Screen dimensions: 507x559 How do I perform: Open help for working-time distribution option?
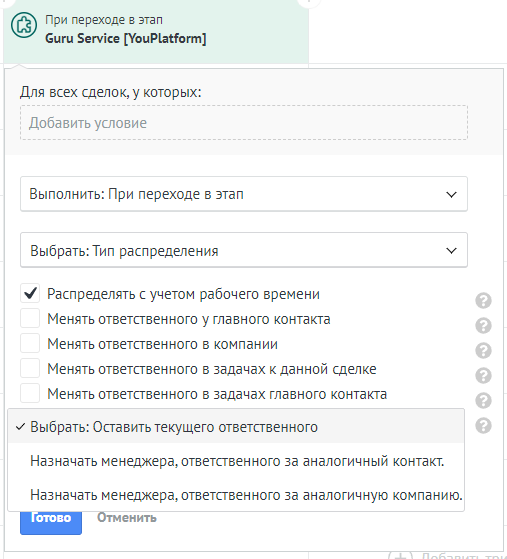pos(483,301)
